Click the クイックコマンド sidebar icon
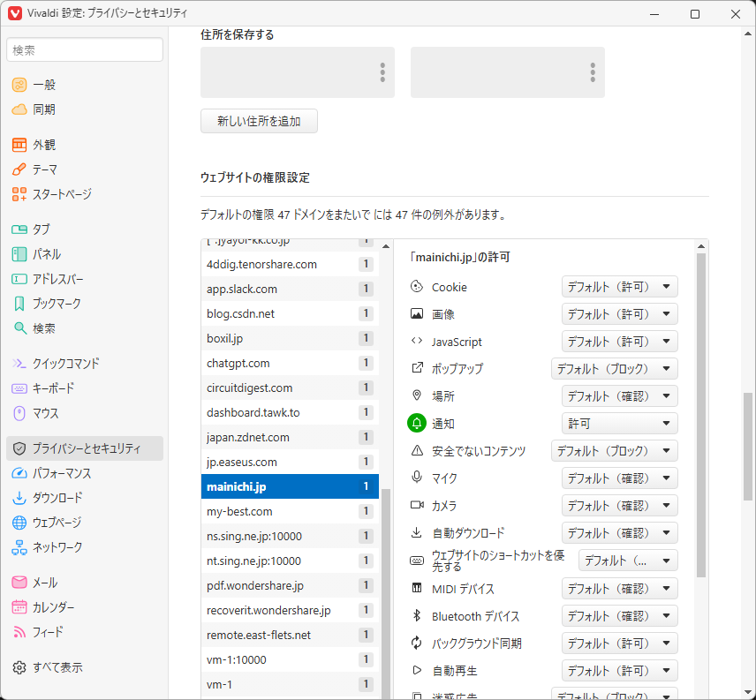756x700 pixels. pos(19,364)
